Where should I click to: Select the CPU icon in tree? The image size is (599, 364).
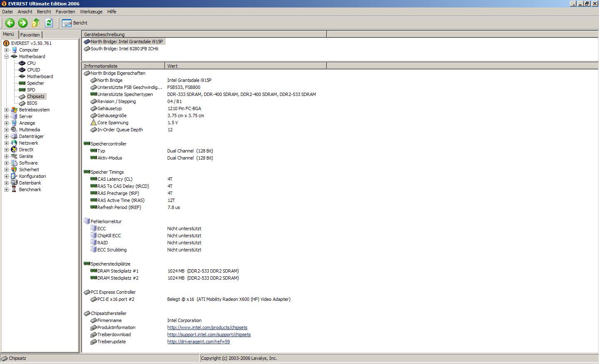(22, 63)
